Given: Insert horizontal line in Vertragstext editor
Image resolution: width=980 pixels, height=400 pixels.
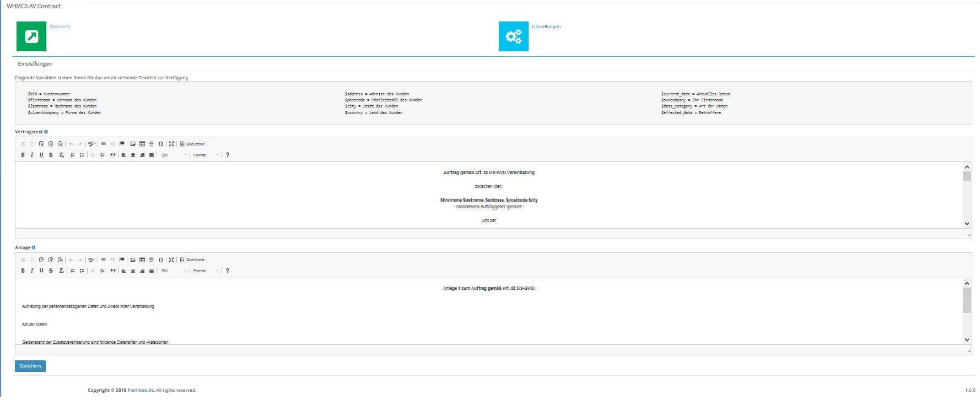Looking at the screenshot, I should pyautogui.click(x=152, y=144).
